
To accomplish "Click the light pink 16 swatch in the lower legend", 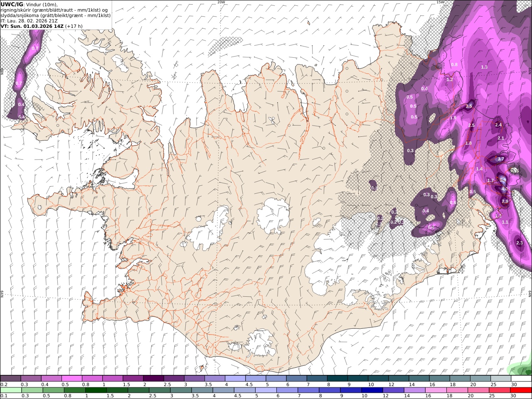I will [x=436, y=390].
